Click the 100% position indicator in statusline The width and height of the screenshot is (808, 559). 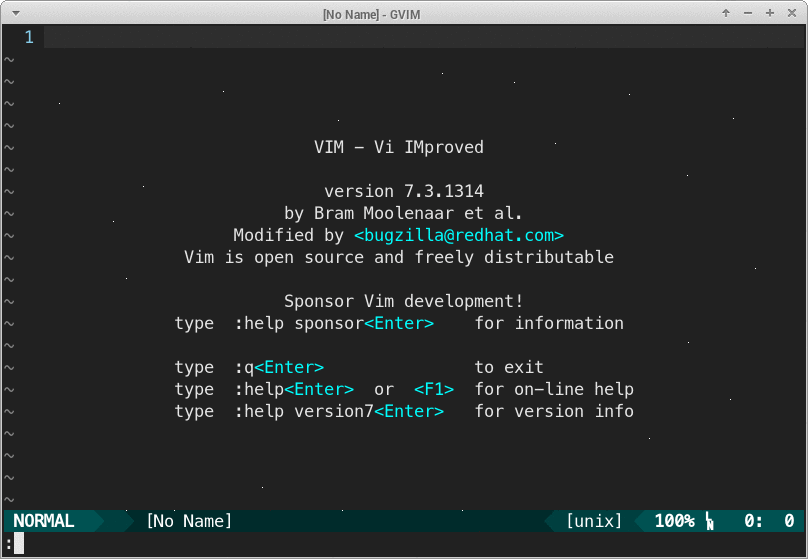(675, 521)
